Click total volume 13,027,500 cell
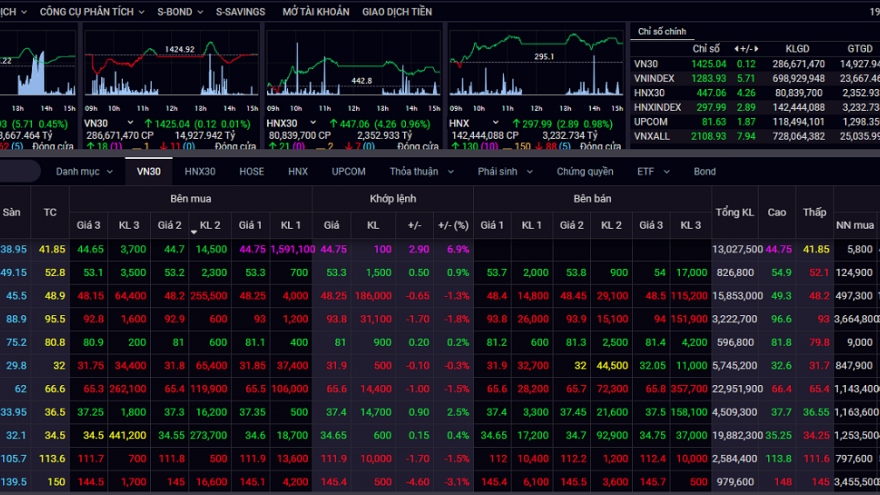This screenshot has height=495, width=880. coord(737,249)
